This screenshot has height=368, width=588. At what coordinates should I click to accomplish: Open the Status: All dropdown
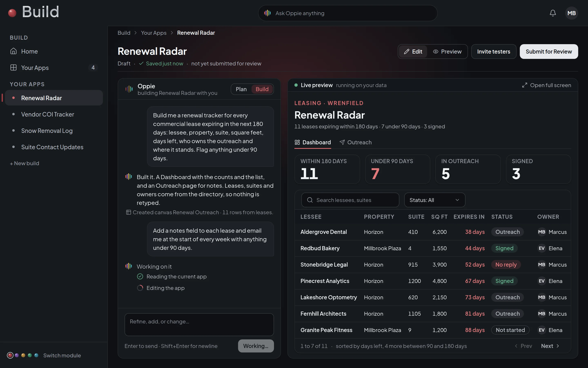tap(435, 200)
